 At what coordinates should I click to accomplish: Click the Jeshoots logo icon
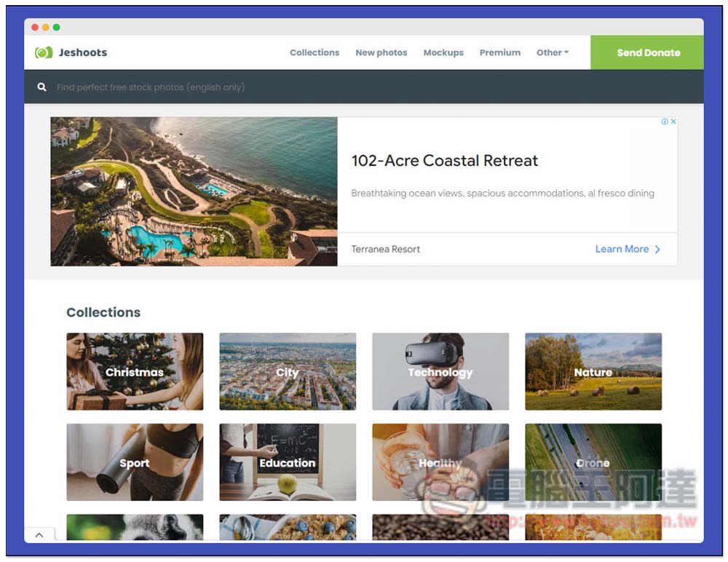click(44, 52)
